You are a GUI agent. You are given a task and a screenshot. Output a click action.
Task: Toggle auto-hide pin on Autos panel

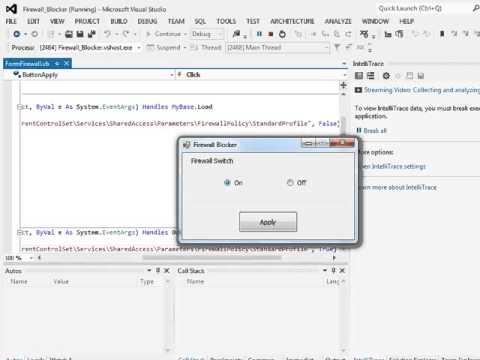158,270
